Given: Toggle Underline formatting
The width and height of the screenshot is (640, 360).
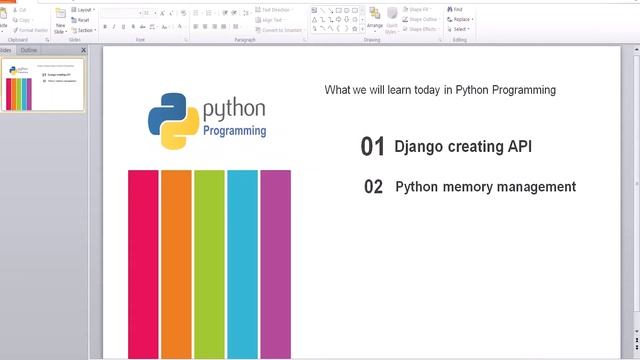Looking at the screenshot, I should 123,27.
